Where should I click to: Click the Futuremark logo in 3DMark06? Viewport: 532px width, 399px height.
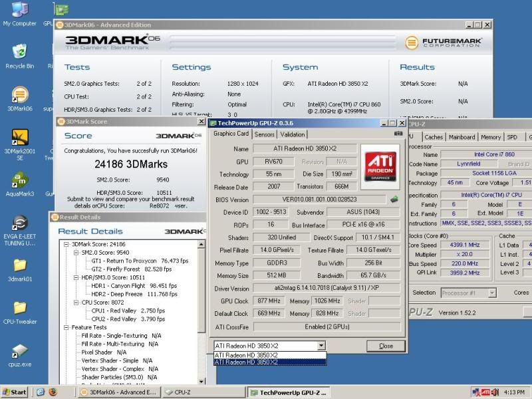[443, 43]
